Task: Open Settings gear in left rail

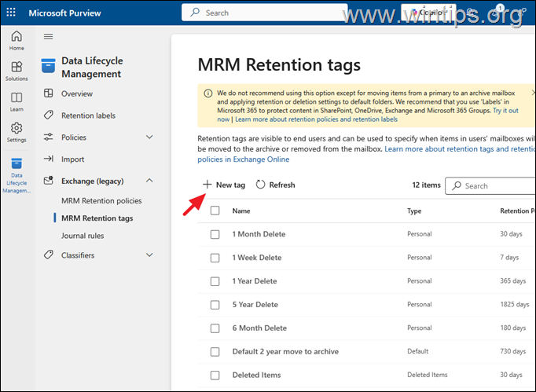Action: [x=17, y=131]
